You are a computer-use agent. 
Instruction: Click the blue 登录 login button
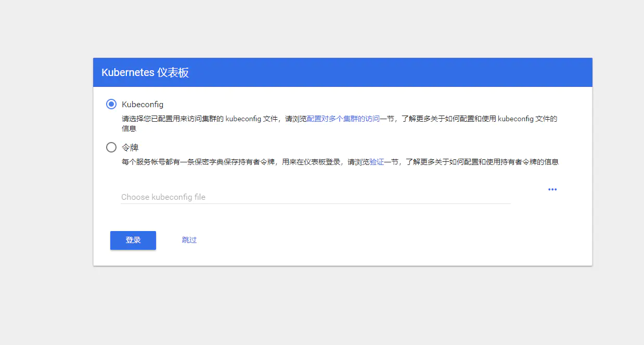pos(133,240)
